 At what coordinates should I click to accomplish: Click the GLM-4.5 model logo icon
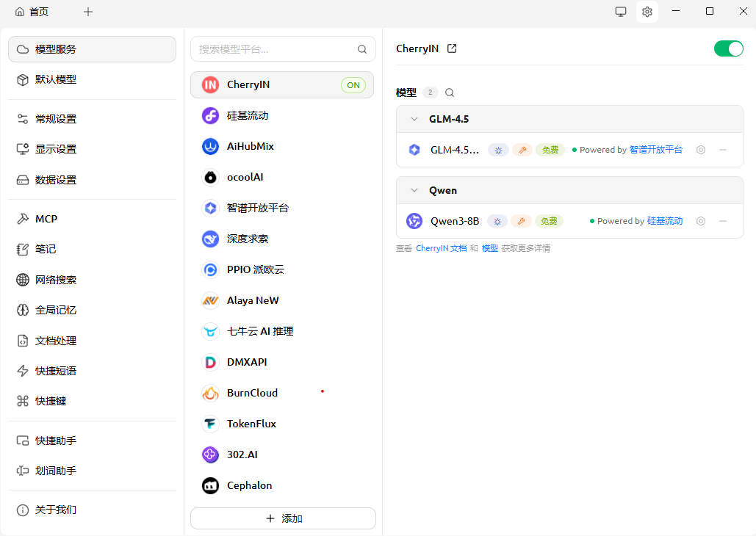click(x=414, y=150)
